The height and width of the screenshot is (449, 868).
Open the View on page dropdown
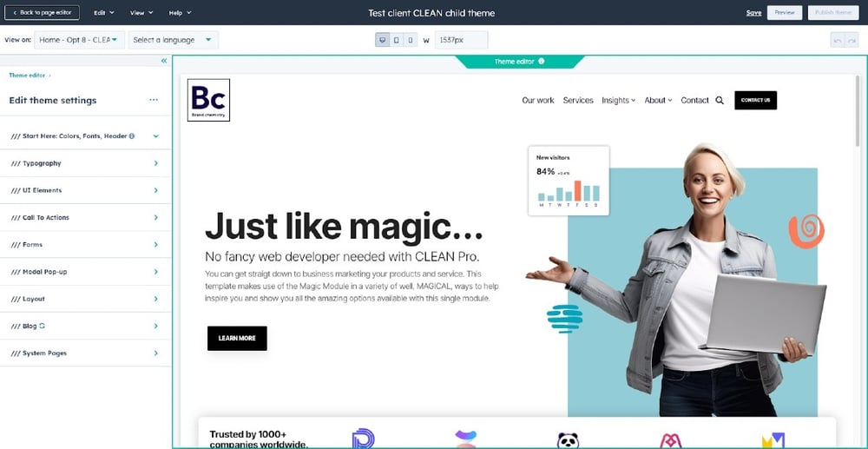click(78, 40)
